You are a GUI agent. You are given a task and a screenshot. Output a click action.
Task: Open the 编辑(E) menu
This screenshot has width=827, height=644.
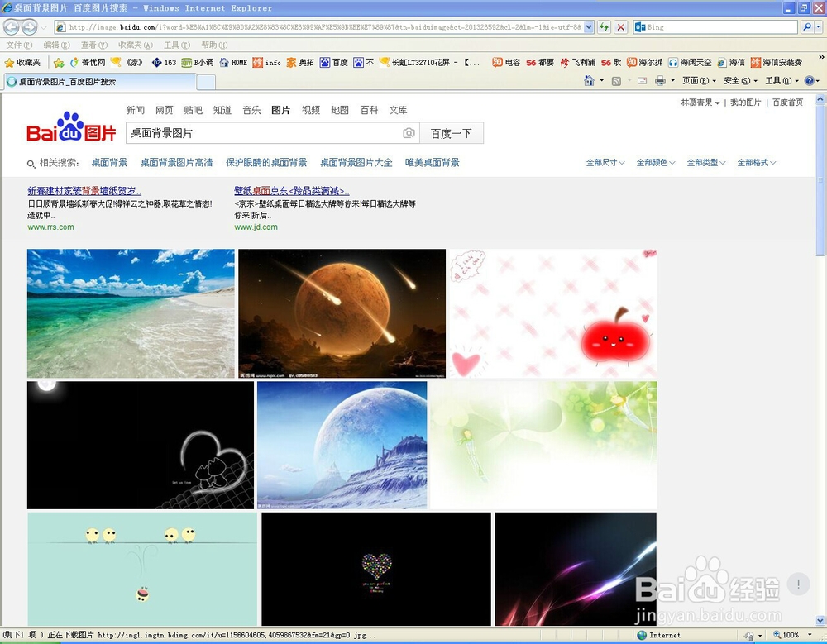pyautogui.click(x=56, y=45)
